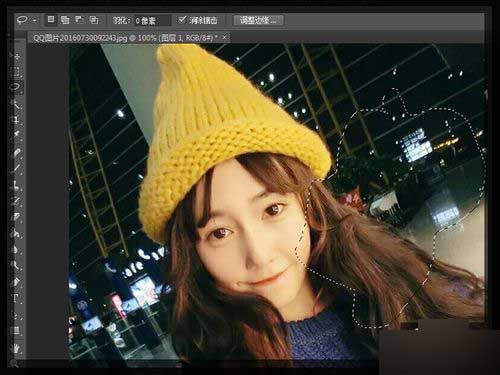Image resolution: width=500 pixels, height=375 pixels.
Task: Select the Crop tool
Action: 16,119
